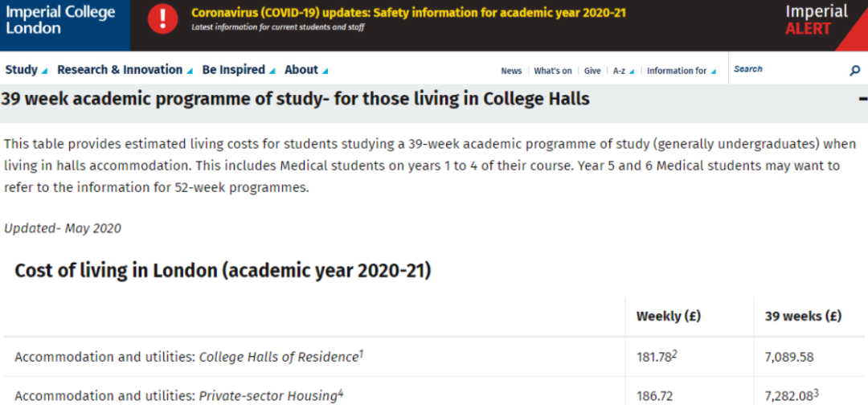Open the About dropdown menu
Viewport: 868px width, 405px height.
pos(306,70)
